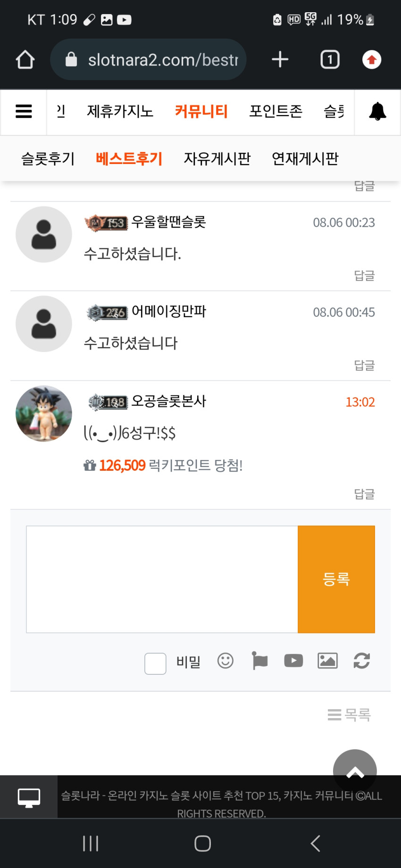This screenshot has height=868, width=401.
Task: Open the 자유게시판 tab
Action: pos(217,159)
